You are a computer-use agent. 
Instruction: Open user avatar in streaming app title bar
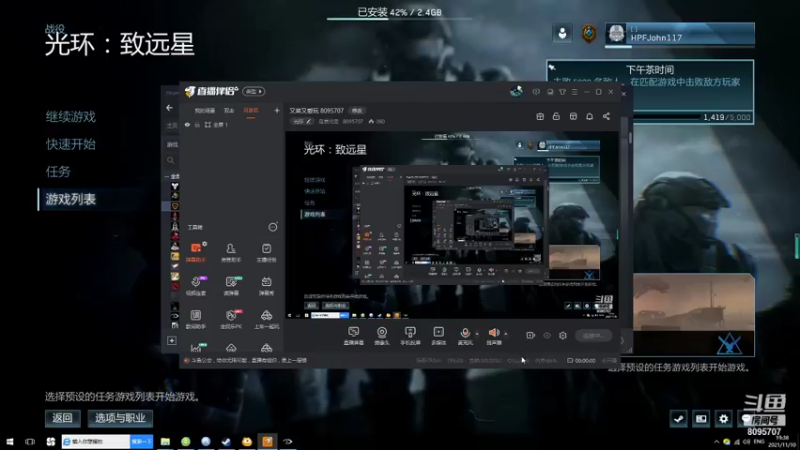coord(516,91)
